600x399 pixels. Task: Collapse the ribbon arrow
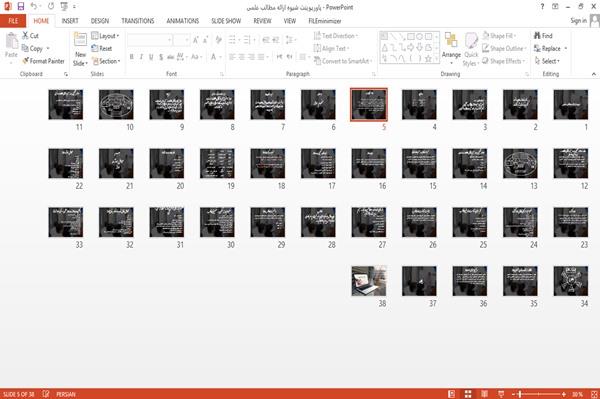pyautogui.click(x=594, y=74)
